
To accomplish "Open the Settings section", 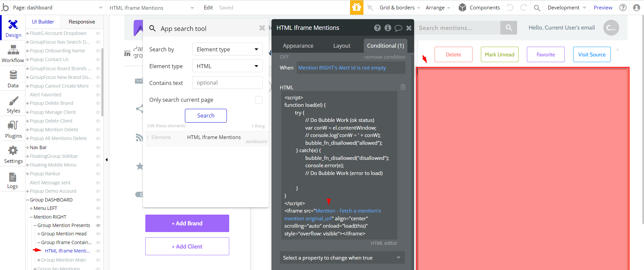I will (x=13, y=154).
